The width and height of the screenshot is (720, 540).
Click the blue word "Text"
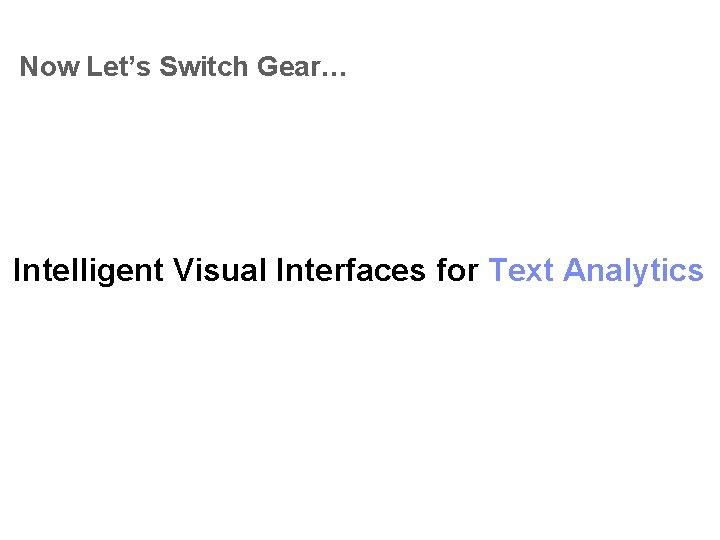coord(521,270)
